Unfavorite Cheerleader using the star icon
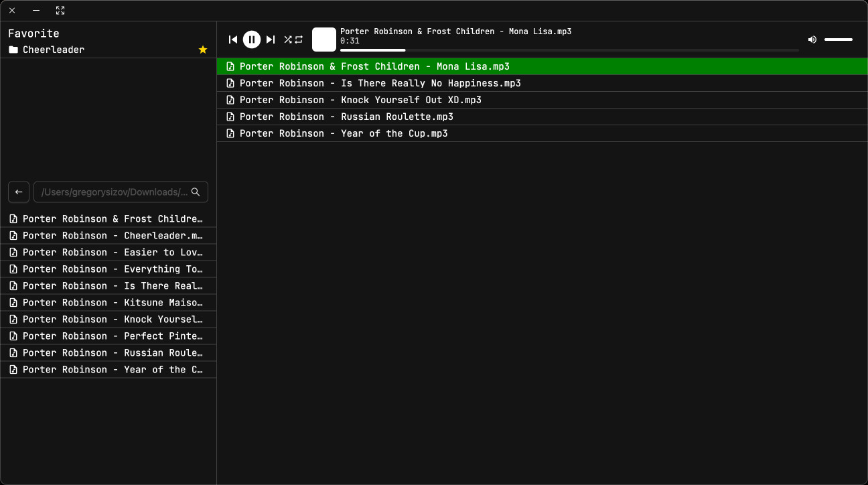This screenshot has height=485, width=868. 203,50
